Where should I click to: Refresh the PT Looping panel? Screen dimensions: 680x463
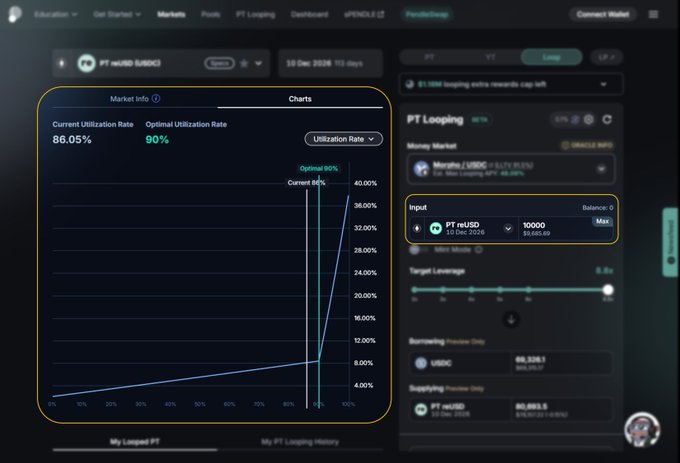(x=607, y=119)
